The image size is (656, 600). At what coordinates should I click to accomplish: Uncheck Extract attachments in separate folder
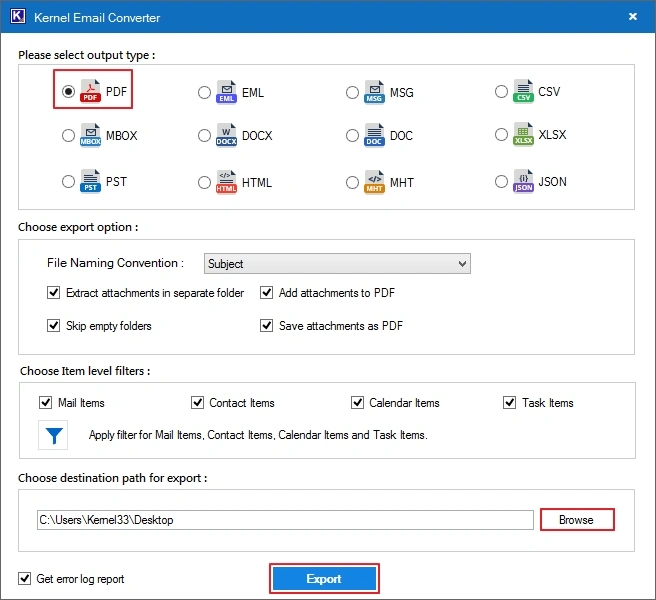pyautogui.click(x=54, y=292)
